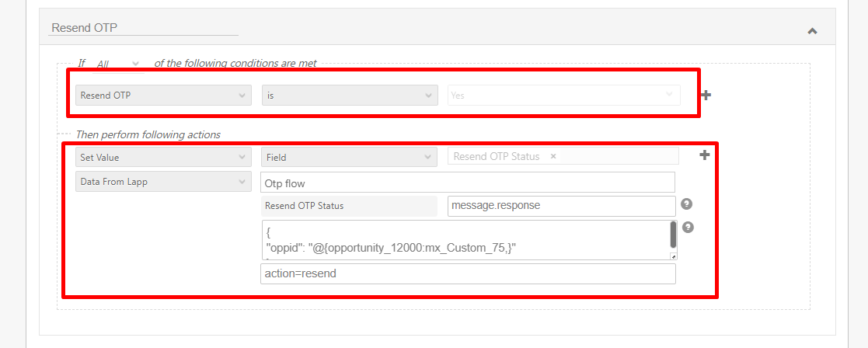Click the action=resend input field
Image resolution: width=868 pixels, height=348 pixels.
coord(467,274)
